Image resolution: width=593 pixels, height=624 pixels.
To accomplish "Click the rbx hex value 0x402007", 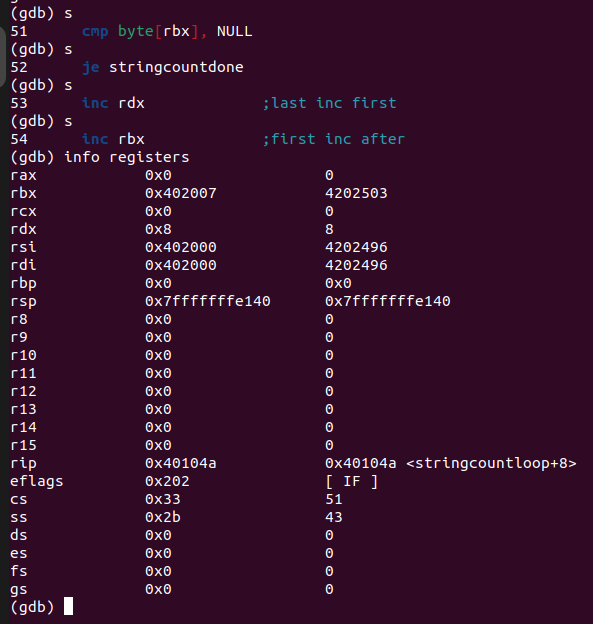I will (x=181, y=193).
